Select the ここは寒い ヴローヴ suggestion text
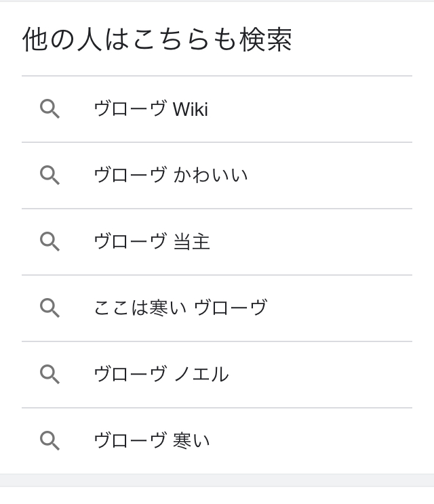 pyautogui.click(x=180, y=308)
